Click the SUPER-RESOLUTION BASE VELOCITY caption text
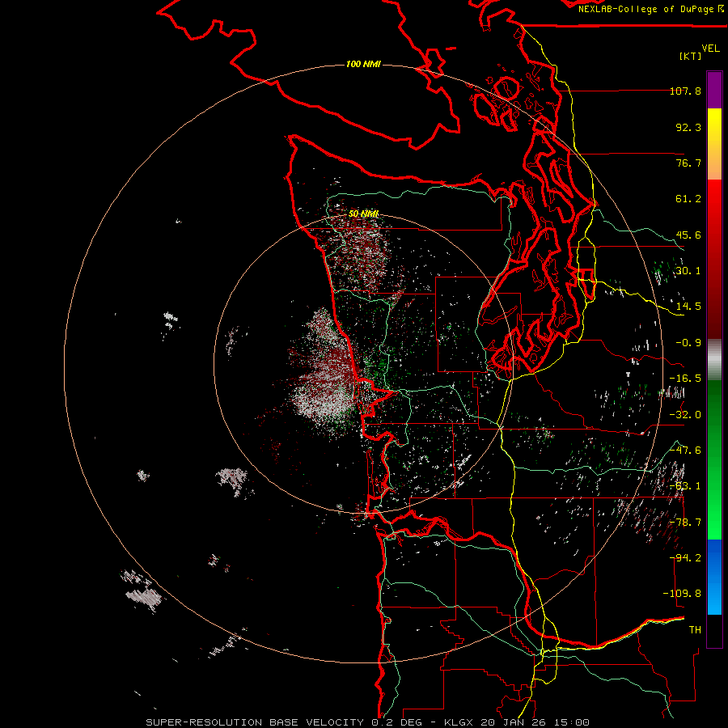Screen dimensions: 728x728 tap(255, 722)
